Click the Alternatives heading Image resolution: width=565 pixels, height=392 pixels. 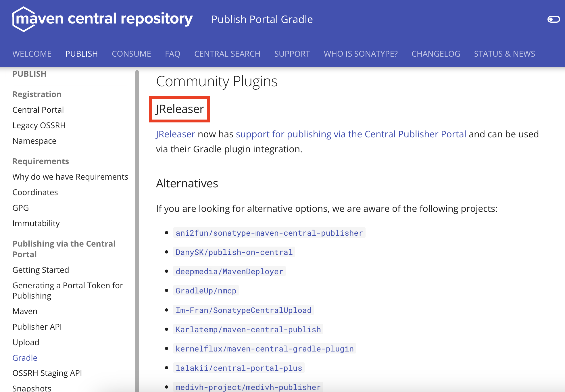pyautogui.click(x=187, y=183)
